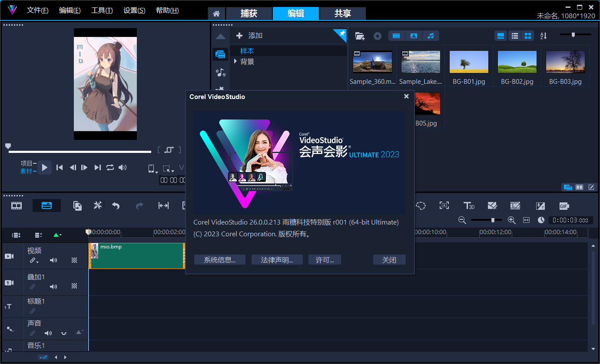Toggle video clips filter in library

(396, 36)
